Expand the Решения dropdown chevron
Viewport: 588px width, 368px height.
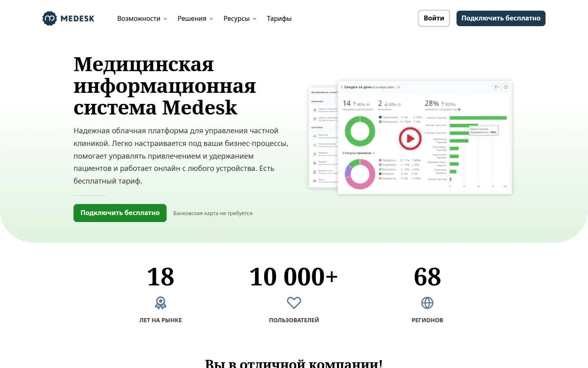tap(211, 19)
